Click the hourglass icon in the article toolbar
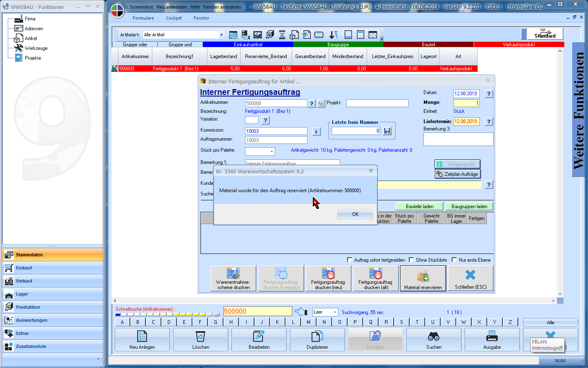Viewport: 588px width, 368px height. pos(282,35)
